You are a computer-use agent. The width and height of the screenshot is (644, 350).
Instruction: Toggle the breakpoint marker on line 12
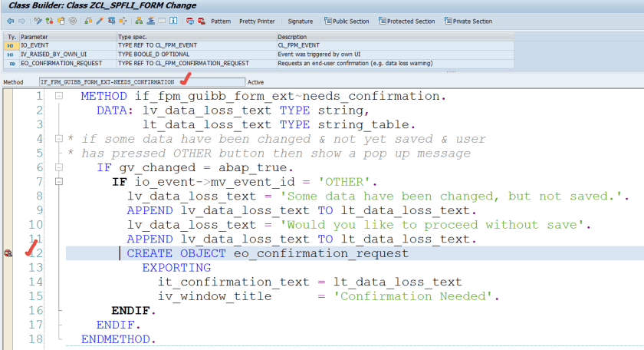point(8,253)
